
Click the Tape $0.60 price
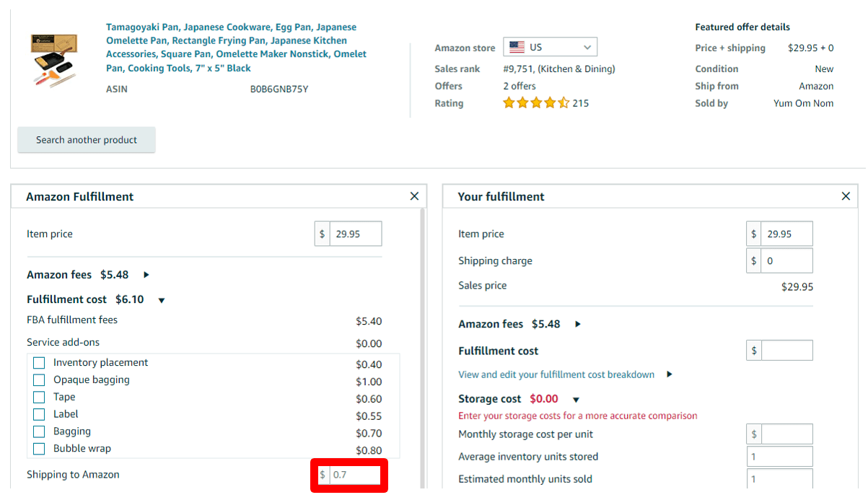(x=369, y=399)
